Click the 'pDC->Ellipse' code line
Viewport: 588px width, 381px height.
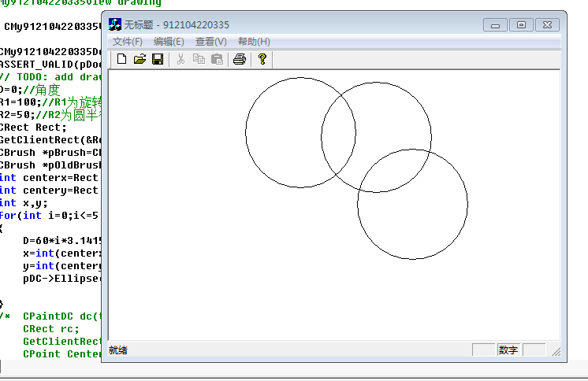[62, 279]
